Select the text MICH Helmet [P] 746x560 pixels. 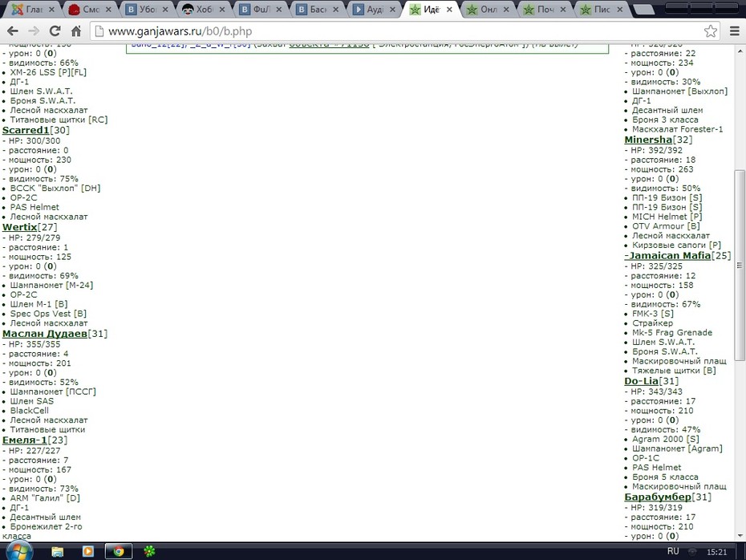667,217
